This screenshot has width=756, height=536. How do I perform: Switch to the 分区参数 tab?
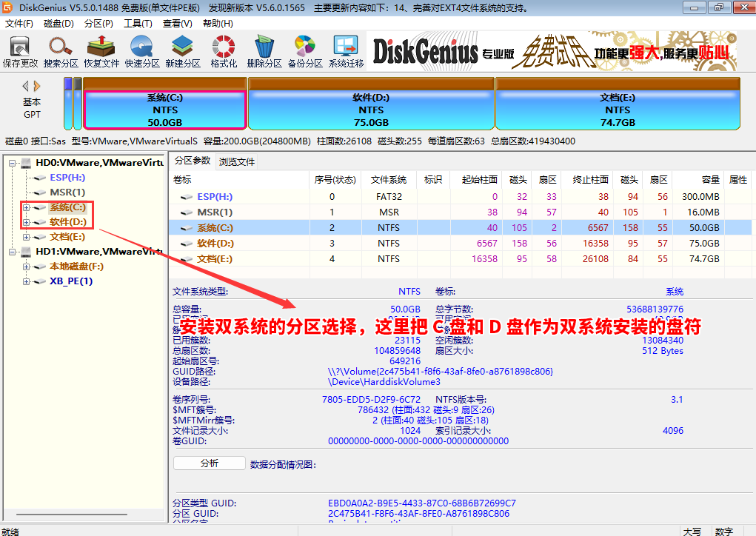tap(193, 161)
